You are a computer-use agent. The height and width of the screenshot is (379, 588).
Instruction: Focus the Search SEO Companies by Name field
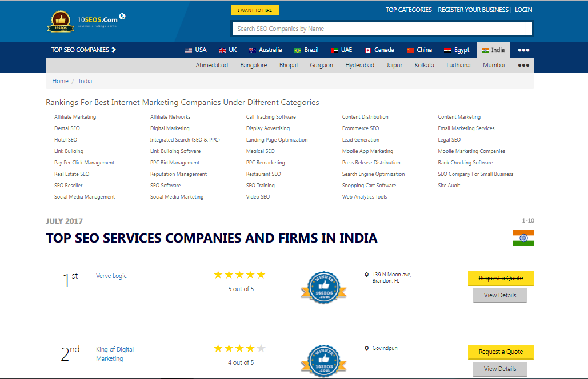click(x=382, y=29)
